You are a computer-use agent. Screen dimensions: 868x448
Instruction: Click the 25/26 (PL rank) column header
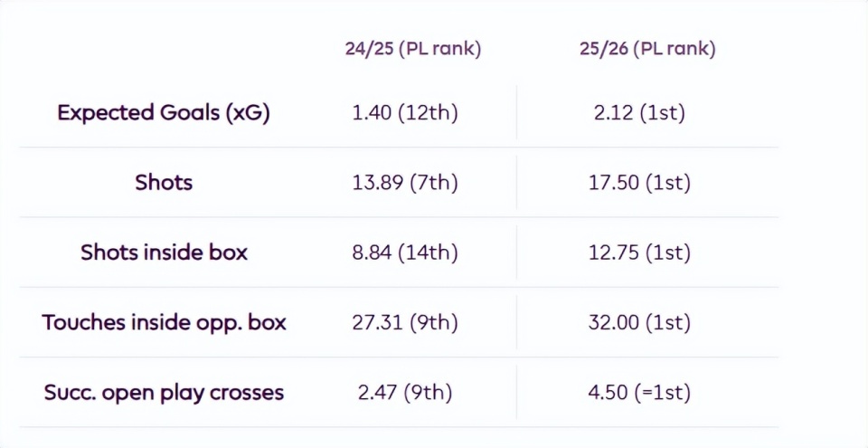click(647, 49)
